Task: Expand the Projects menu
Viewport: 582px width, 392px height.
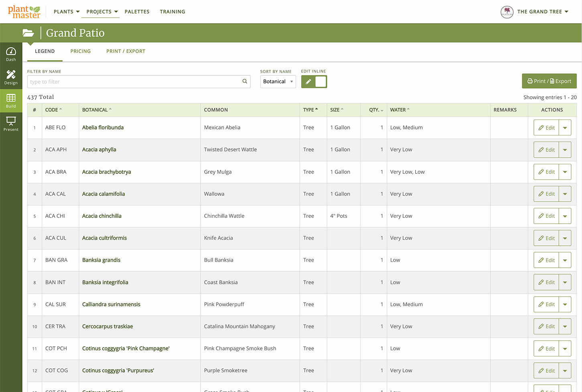Action: tap(102, 12)
